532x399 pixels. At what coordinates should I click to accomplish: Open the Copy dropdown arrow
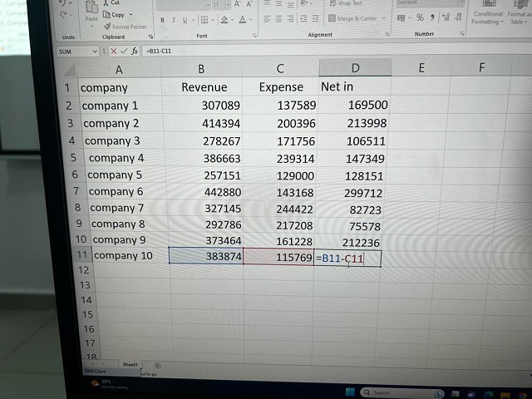[131, 15]
